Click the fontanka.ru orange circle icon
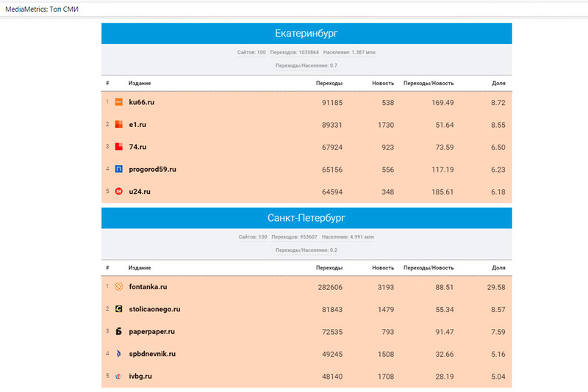Viewport: 588px width, 392px height. point(118,287)
